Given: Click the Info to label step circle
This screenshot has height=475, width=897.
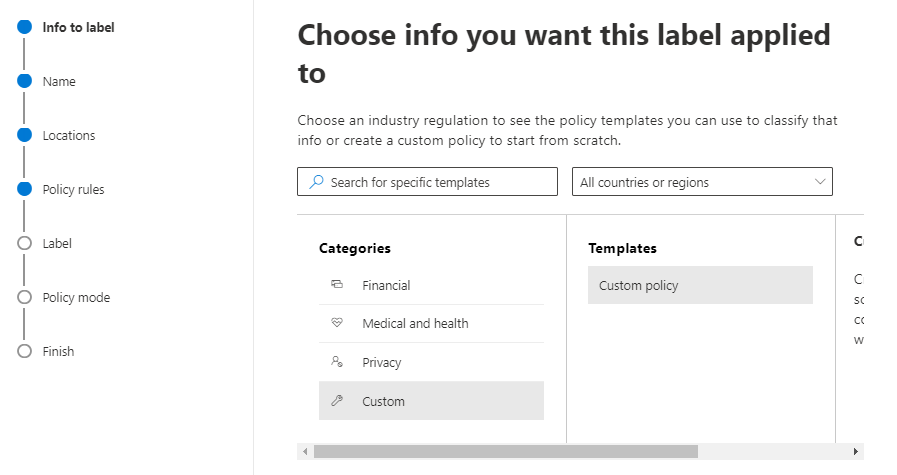Looking at the screenshot, I should click(25, 28).
